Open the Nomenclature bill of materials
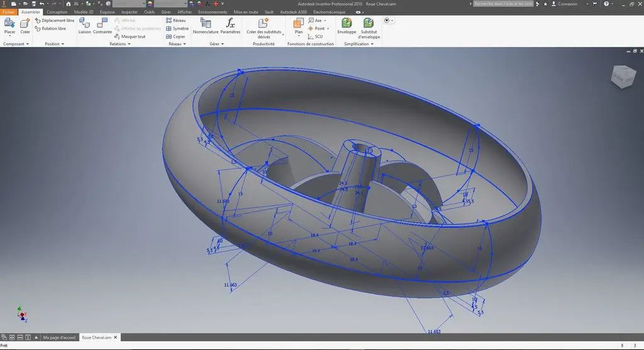Screen dimensions: 644x350 pos(206,24)
